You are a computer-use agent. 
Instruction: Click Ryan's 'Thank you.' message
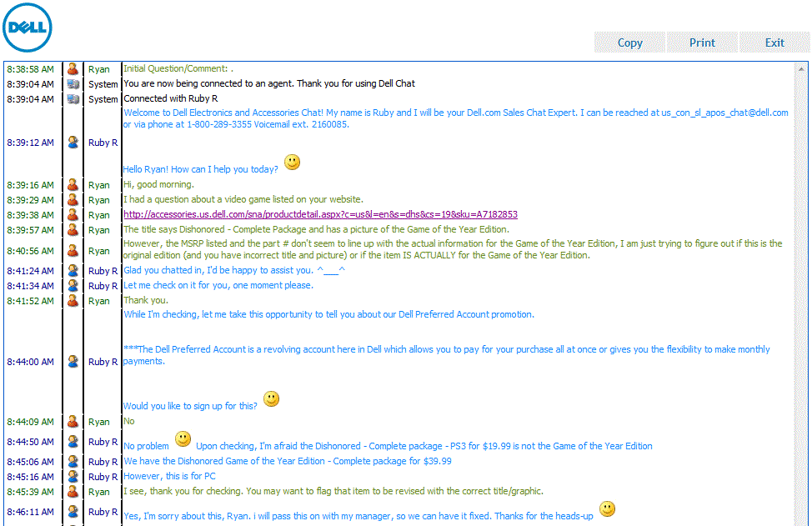pyautogui.click(x=146, y=300)
